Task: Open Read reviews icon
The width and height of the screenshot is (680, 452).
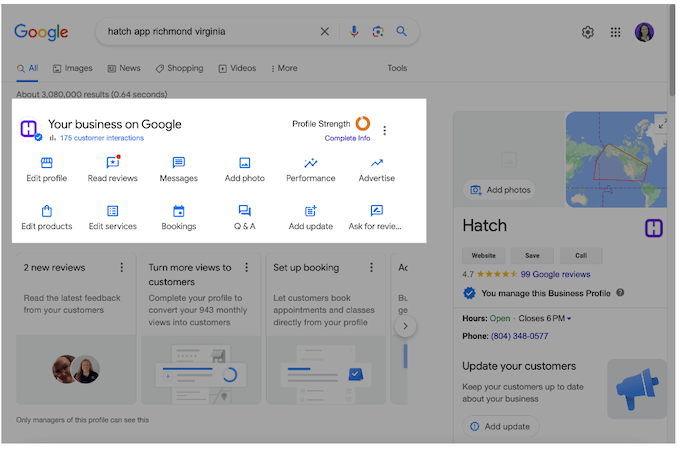Action: 112,163
